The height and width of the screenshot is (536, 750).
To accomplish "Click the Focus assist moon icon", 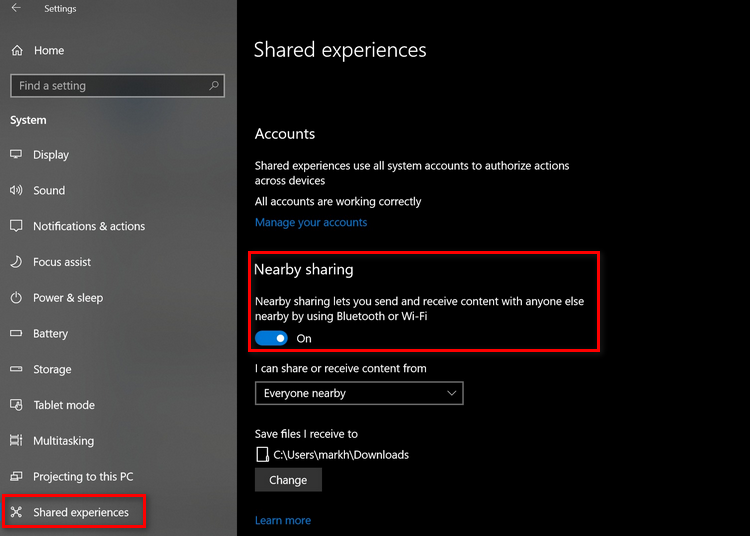I will 16,262.
